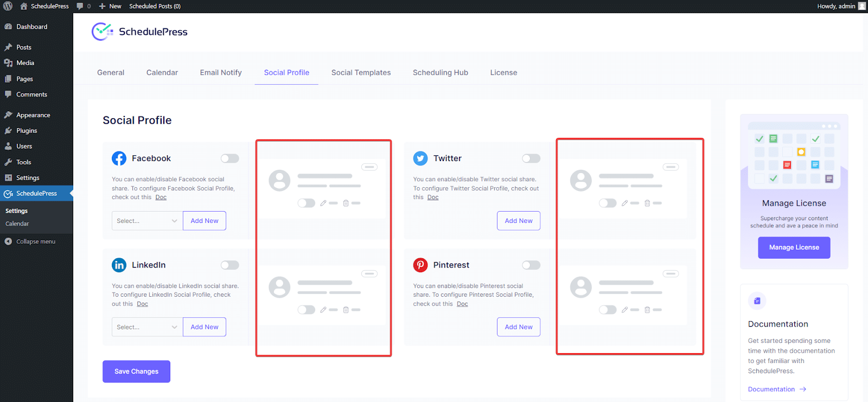The image size is (868, 402).
Task: Toggle the switch in the Pinterest placeholder profile
Action: tap(608, 310)
